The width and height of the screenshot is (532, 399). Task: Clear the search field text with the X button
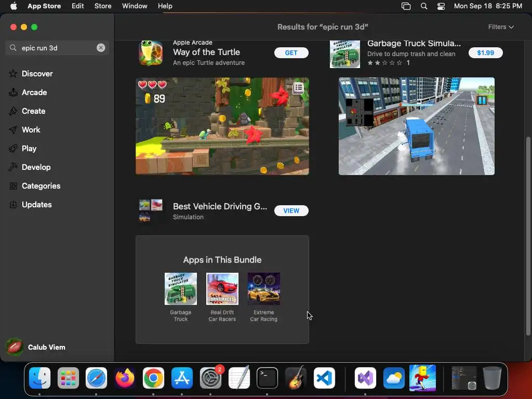point(101,48)
